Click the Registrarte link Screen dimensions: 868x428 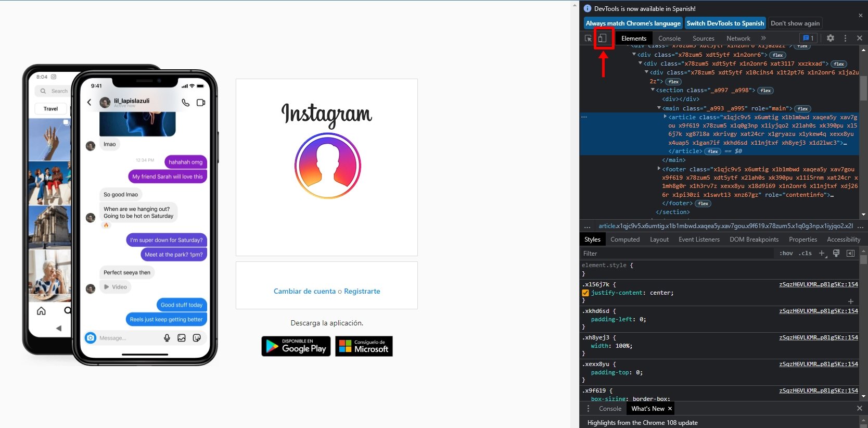coord(362,292)
